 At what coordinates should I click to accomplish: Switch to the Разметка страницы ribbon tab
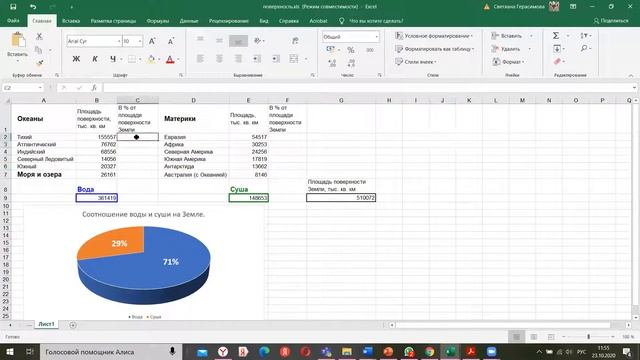coord(113,21)
